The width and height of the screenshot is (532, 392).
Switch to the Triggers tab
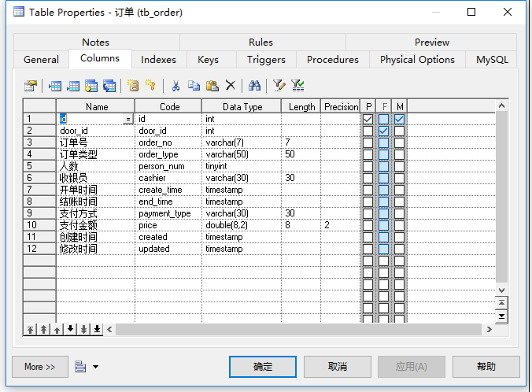[x=266, y=59]
